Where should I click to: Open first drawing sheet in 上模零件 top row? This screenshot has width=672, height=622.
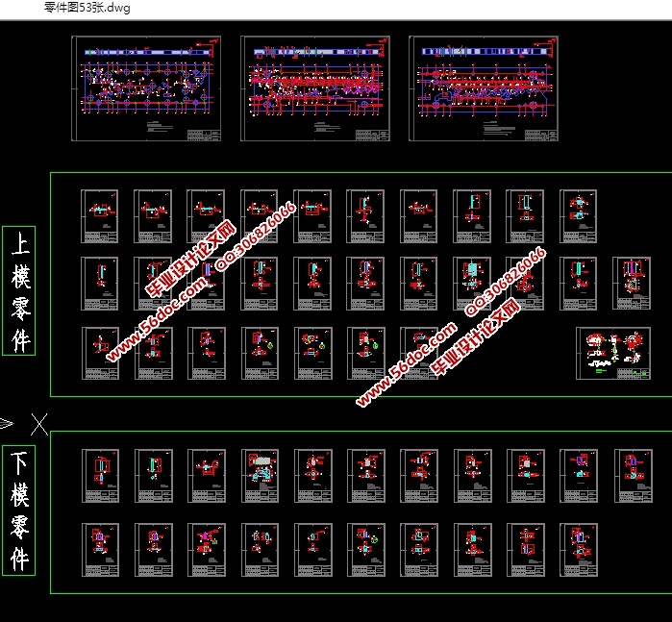[x=100, y=215]
